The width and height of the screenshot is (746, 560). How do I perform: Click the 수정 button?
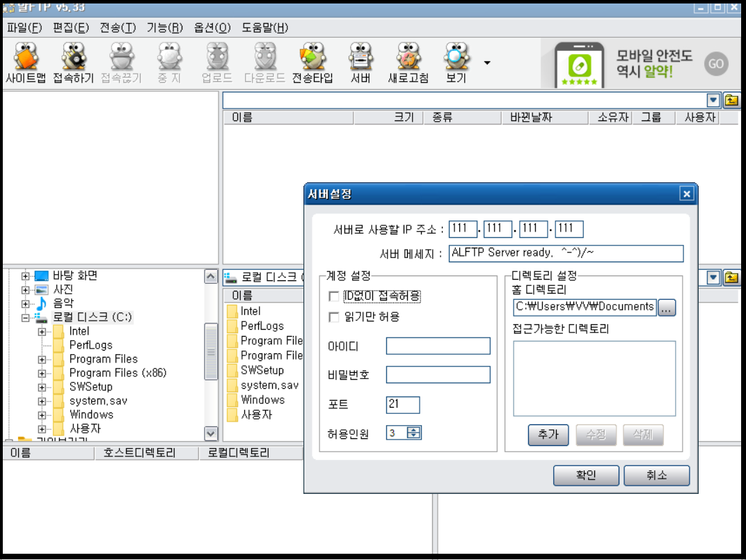(596, 434)
